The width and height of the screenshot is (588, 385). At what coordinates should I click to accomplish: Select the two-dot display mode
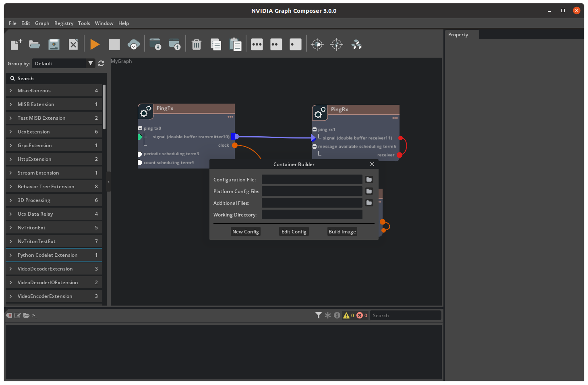tap(276, 44)
